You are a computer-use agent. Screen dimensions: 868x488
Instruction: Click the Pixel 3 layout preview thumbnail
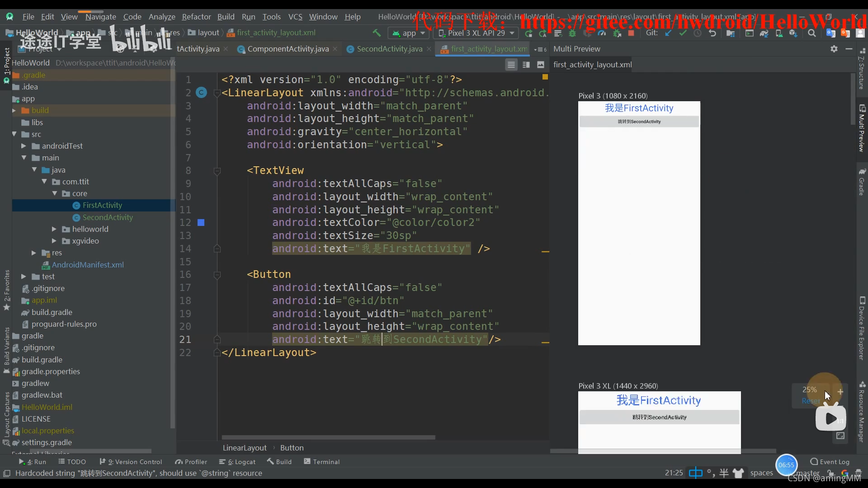coord(639,223)
